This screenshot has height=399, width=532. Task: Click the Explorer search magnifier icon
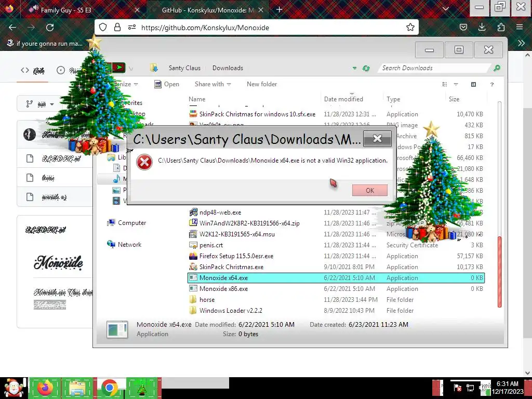pos(496,68)
